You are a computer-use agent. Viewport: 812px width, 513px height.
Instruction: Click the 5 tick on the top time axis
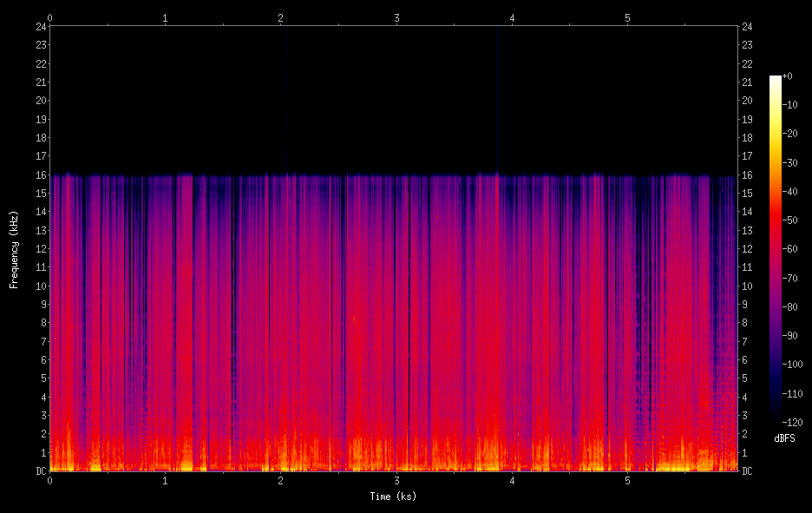point(628,17)
